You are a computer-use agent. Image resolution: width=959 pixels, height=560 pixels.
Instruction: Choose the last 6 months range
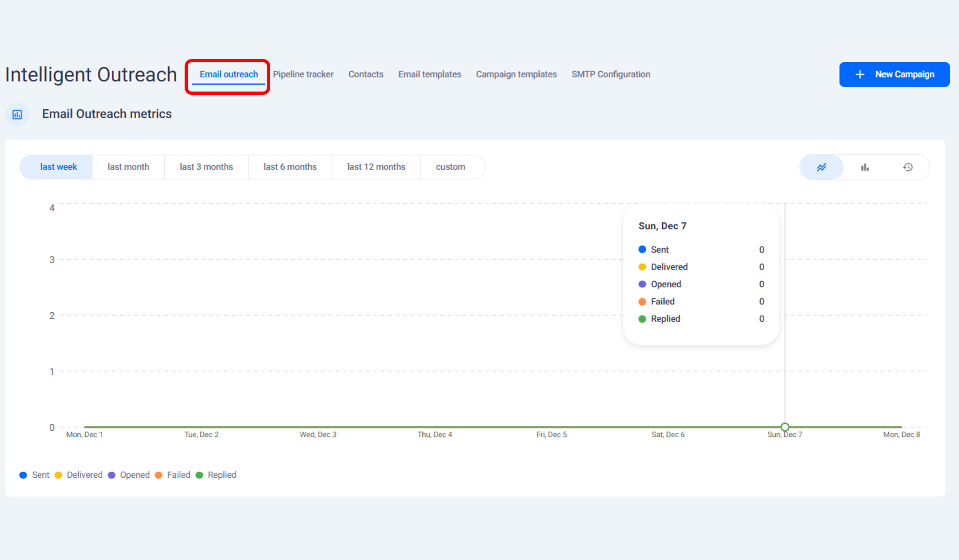(x=290, y=167)
